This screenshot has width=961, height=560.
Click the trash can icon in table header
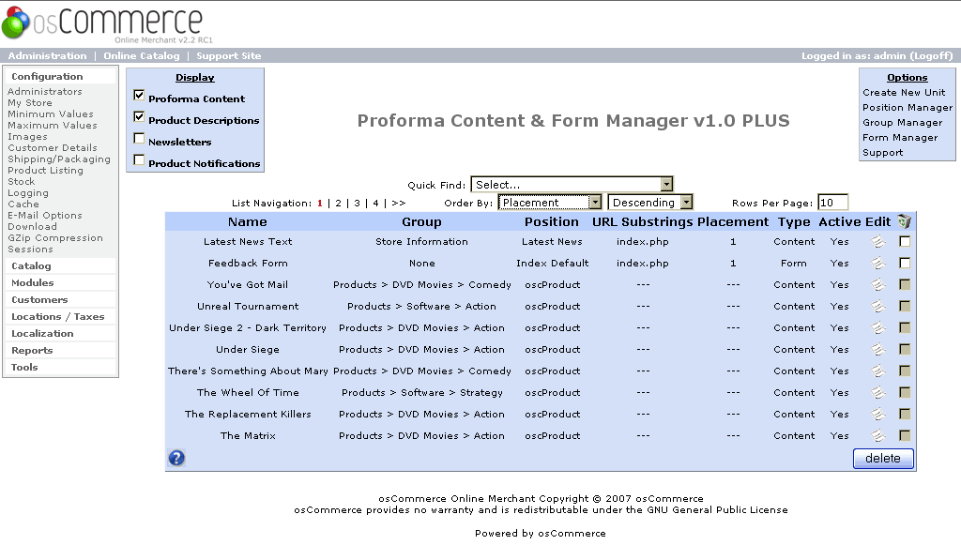(x=904, y=221)
